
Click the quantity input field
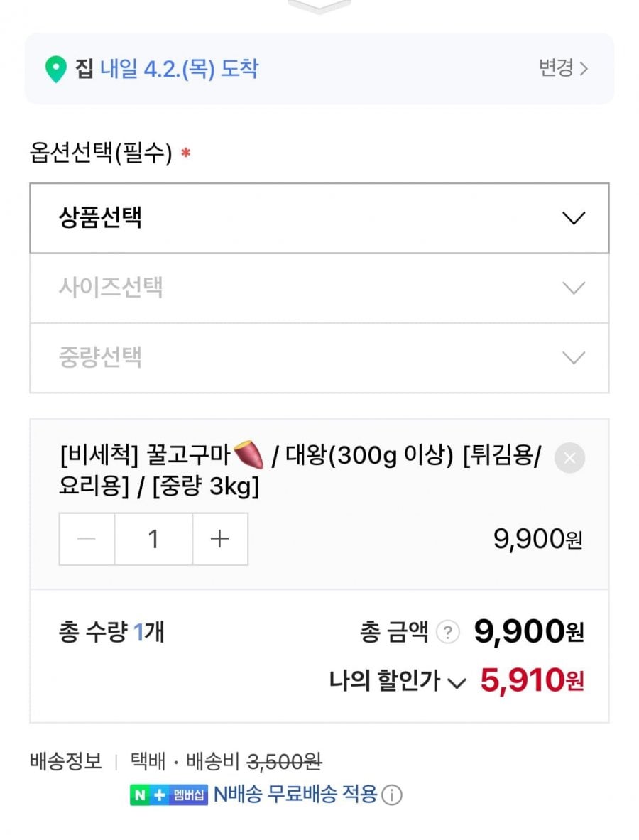tap(153, 539)
